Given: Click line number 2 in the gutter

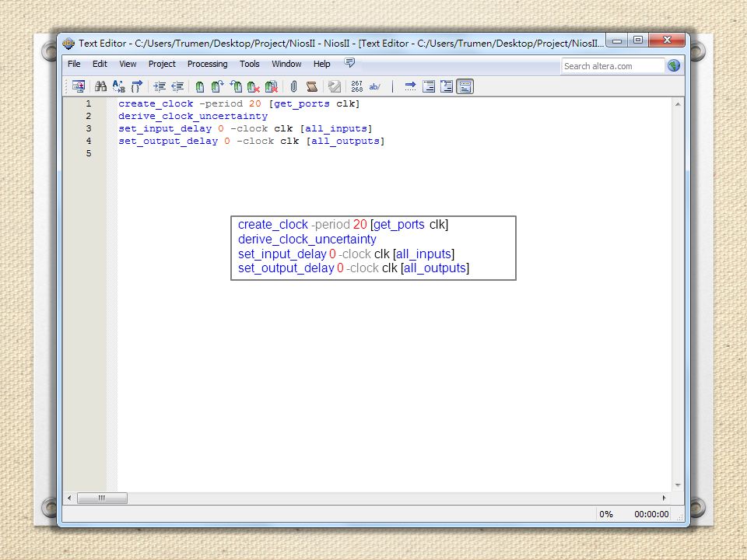Looking at the screenshot, I should 89,116.
